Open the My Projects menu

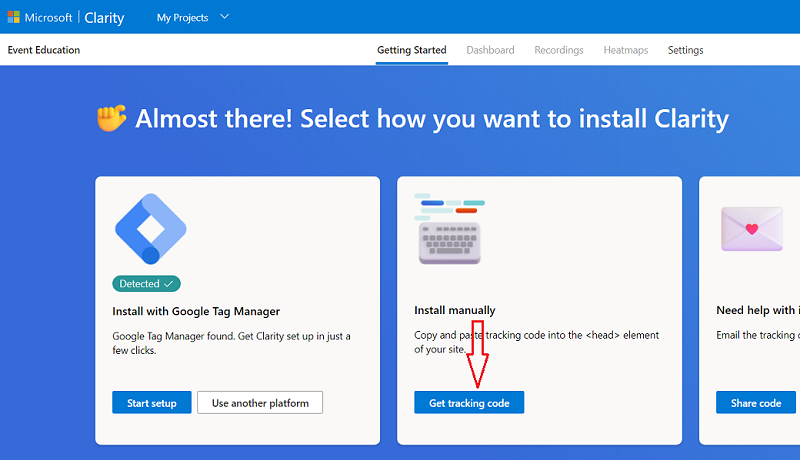[182, 18]
